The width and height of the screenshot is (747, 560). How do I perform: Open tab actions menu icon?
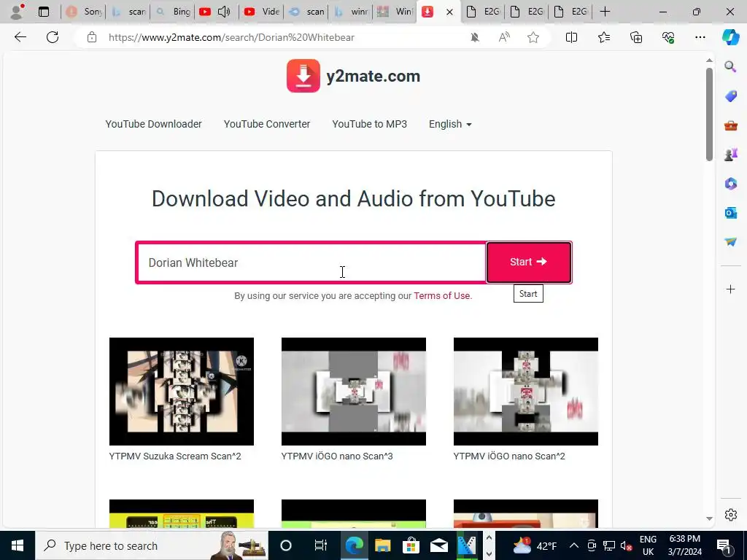pos(44,12)
